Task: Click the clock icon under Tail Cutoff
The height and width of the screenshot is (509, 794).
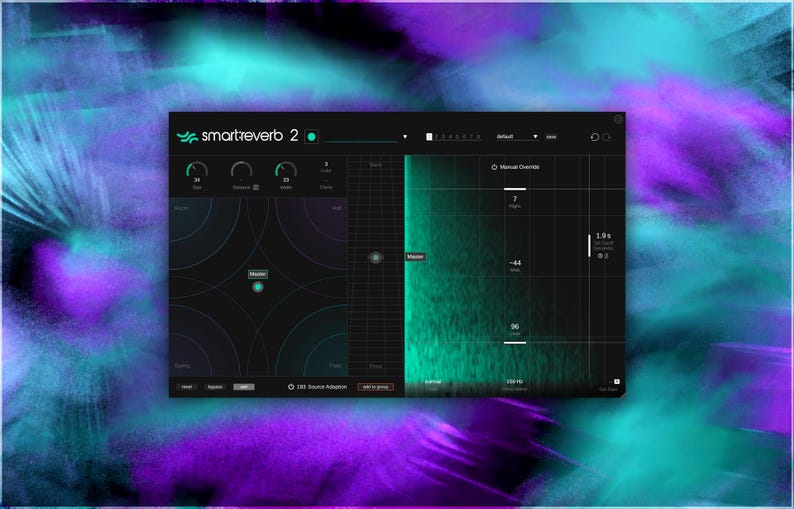Action: click(600, 256)
